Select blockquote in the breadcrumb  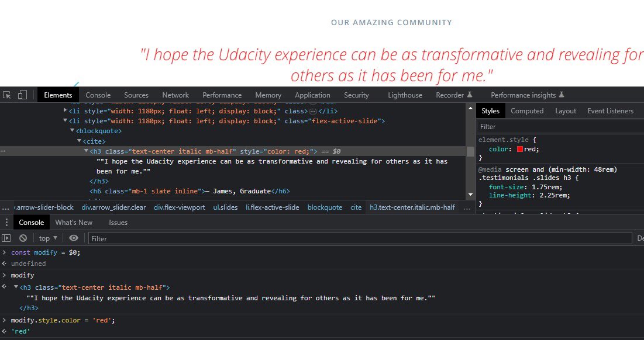(325, 207)
